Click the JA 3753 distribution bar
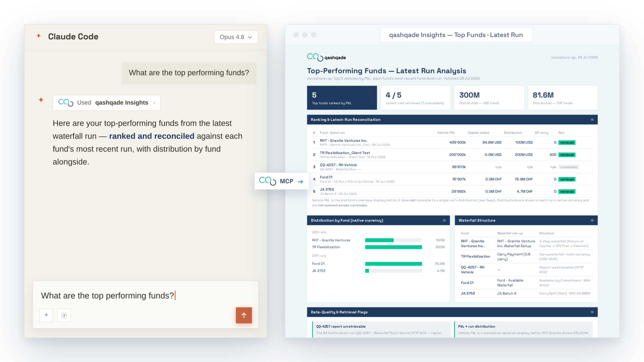This screenshot has height=362, width=644. click(393, 271)
